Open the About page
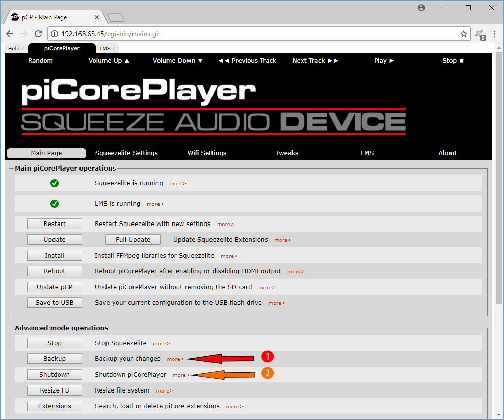Screen dimensions: 504x420 pyautogui.click(x=447, y=153)
